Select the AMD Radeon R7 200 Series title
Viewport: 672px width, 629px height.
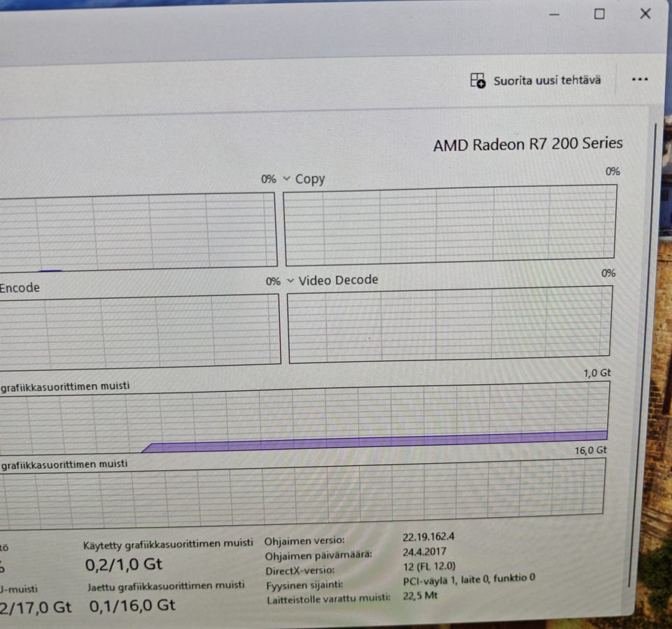tap(528, 144)
